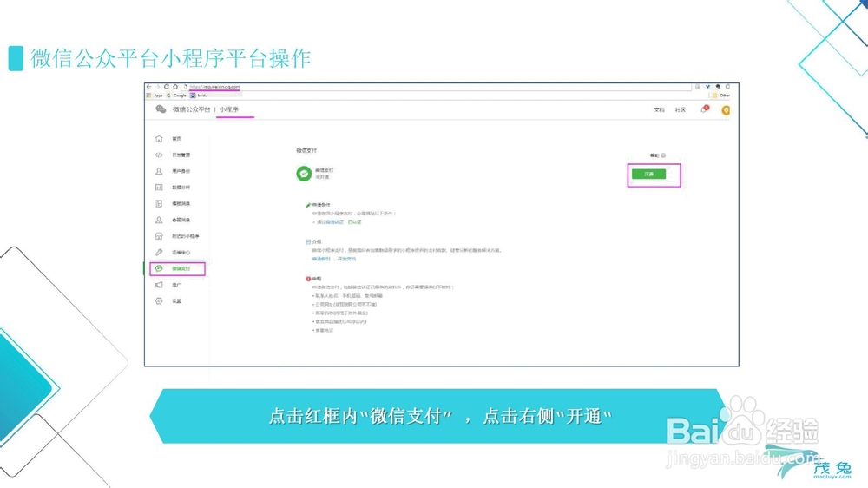Open the Apps bookmark shortcut

[x=155, y=96]
